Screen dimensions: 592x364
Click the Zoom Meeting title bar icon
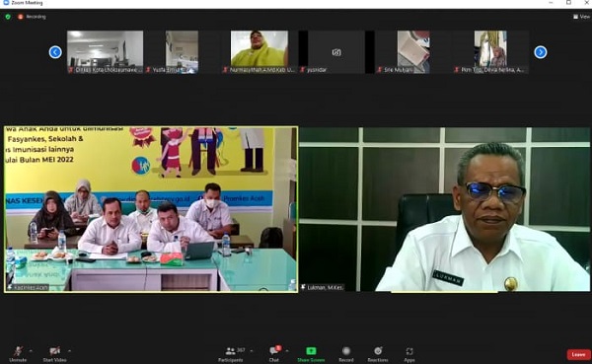pos(6,3)
